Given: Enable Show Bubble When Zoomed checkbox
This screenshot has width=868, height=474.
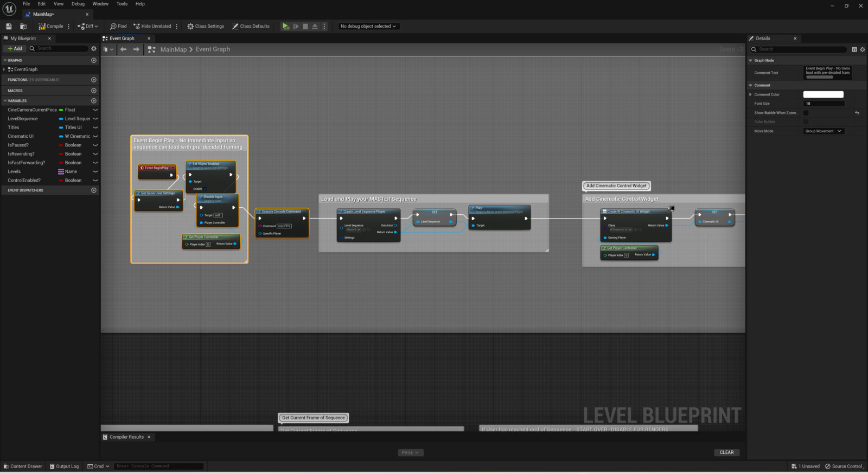Looking at the screenshot, I should [x=806, y=113].
